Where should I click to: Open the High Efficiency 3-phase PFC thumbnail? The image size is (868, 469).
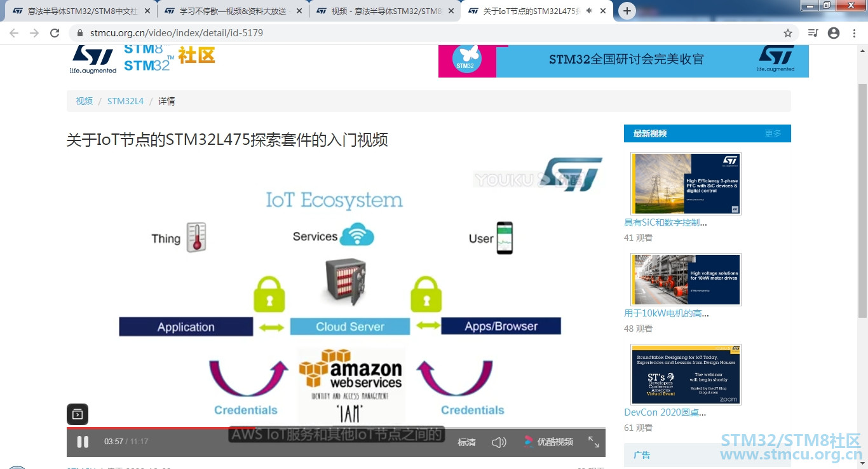(x=686, y=183)
